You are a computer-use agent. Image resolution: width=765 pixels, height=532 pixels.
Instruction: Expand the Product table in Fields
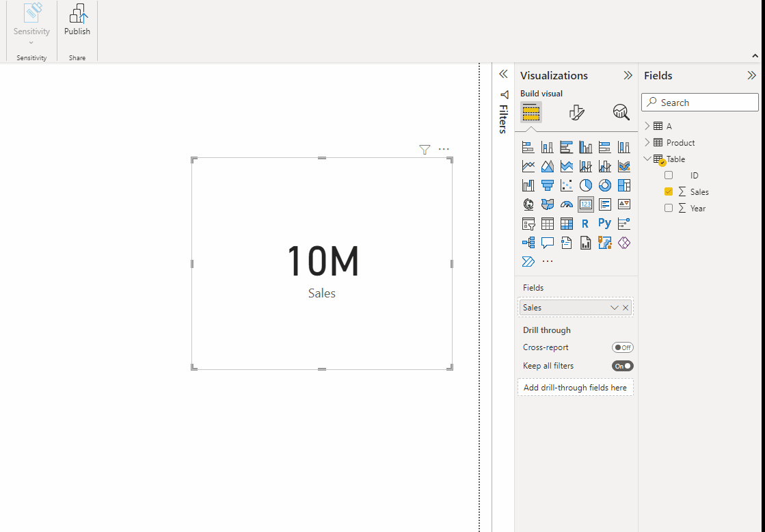coord(647,142)
